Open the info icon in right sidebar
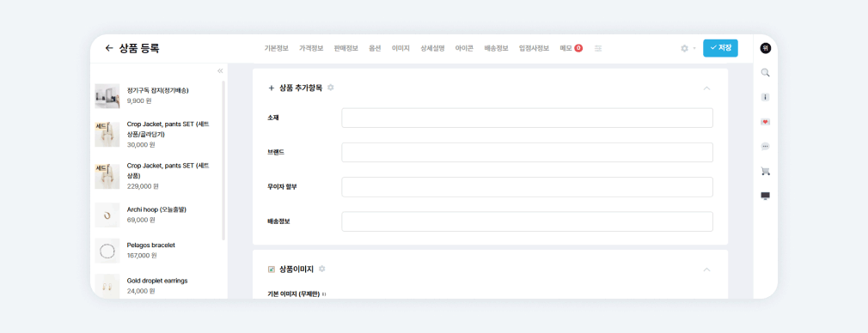 click(x=766, y=97)
